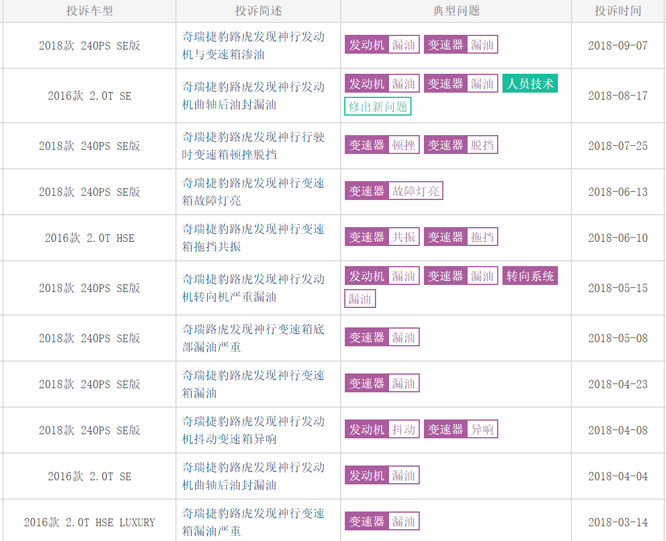
Task: Click the date 2018-04-08
Action: [x=618, y=430]
